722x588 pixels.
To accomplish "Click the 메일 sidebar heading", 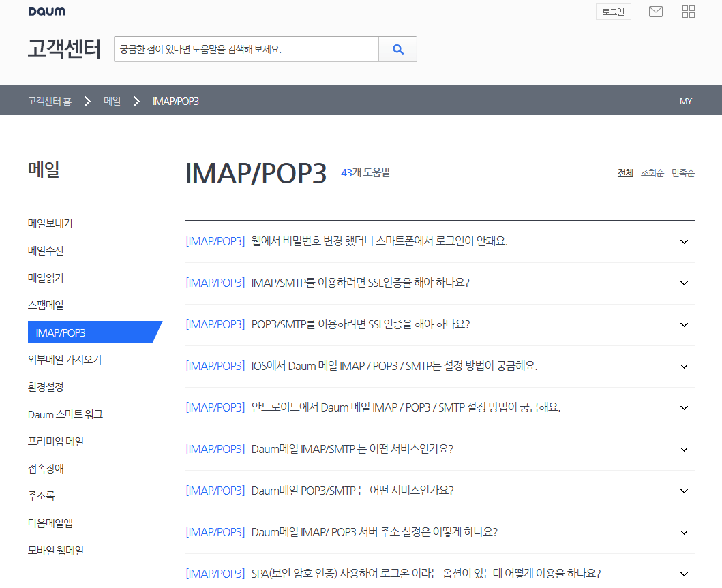I will 44,170.
